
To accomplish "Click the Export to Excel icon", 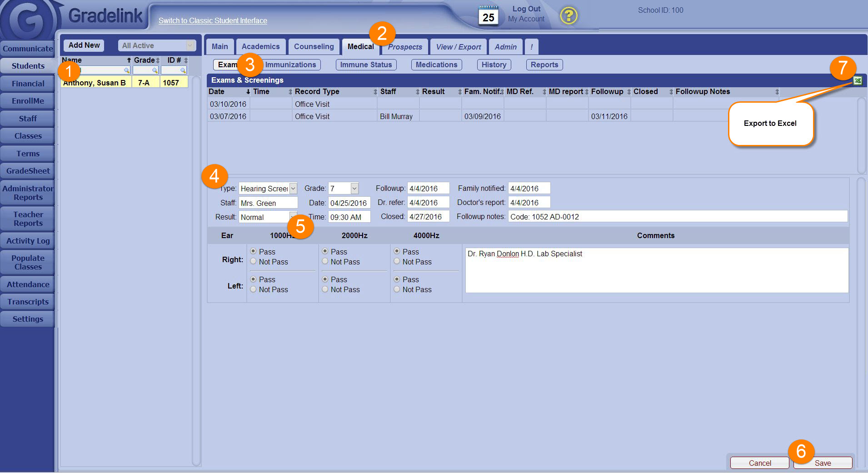I will 857,81.
